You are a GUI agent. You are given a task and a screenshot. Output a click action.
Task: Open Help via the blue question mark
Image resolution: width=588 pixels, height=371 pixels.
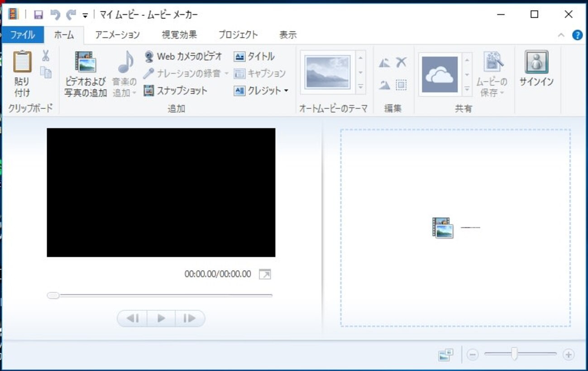coord(577,35)
